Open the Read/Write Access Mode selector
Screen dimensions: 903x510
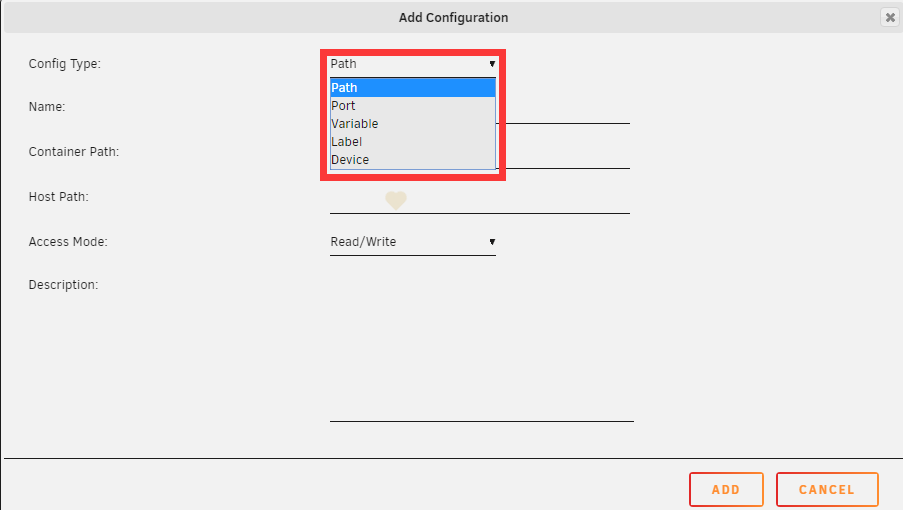coord(412,242)
